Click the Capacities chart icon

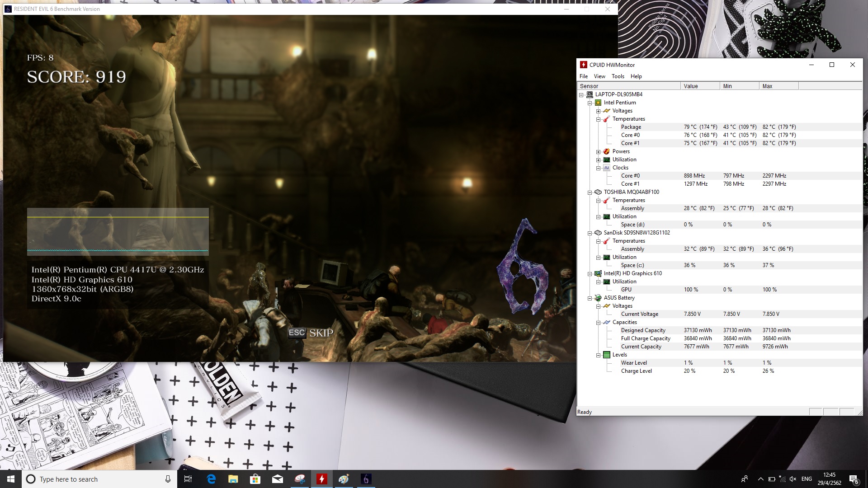[x=607, y=322]
